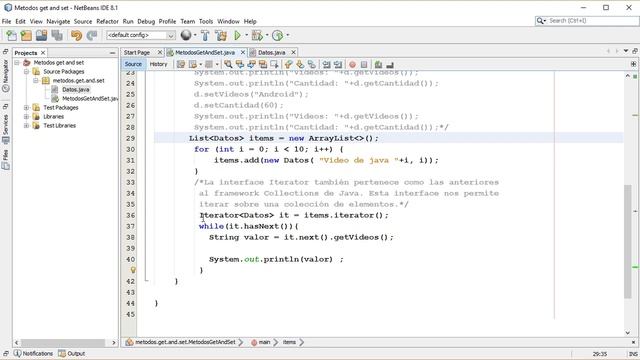
Task: Collapse the Metodos get and set project node
Action: click(x=17, y=62)
